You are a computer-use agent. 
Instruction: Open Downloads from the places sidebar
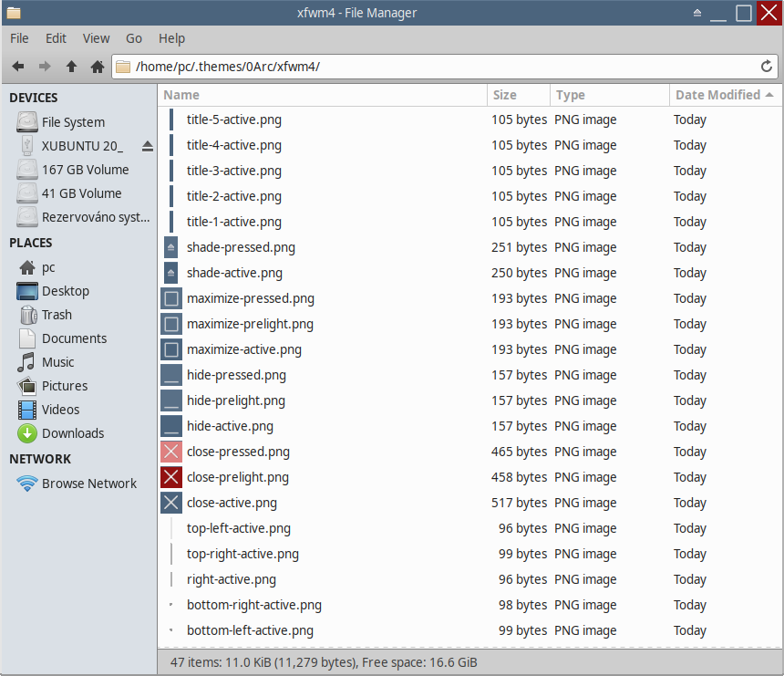[x=73, y=433]
